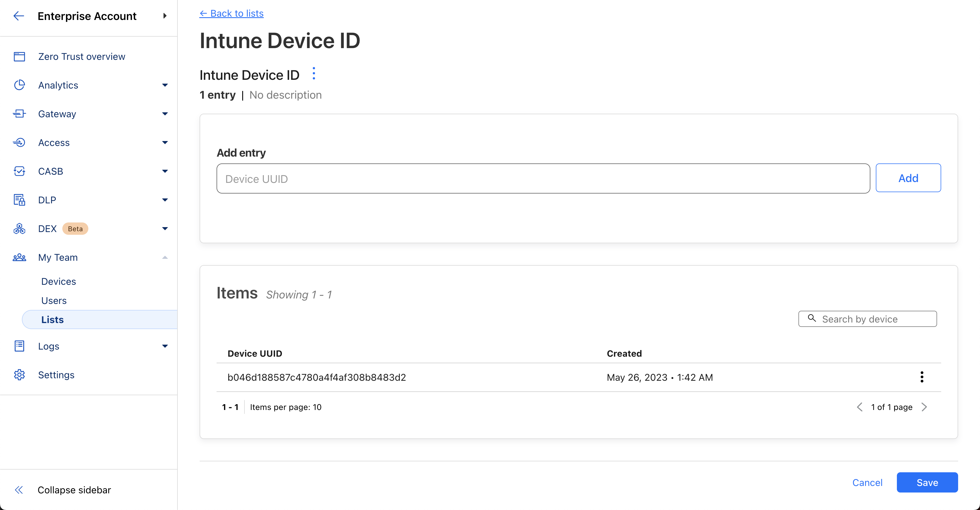Expand the Enterprise Account switcher arrow
Image resolution: width=980 pixels, height=510 pixels.
165,16
